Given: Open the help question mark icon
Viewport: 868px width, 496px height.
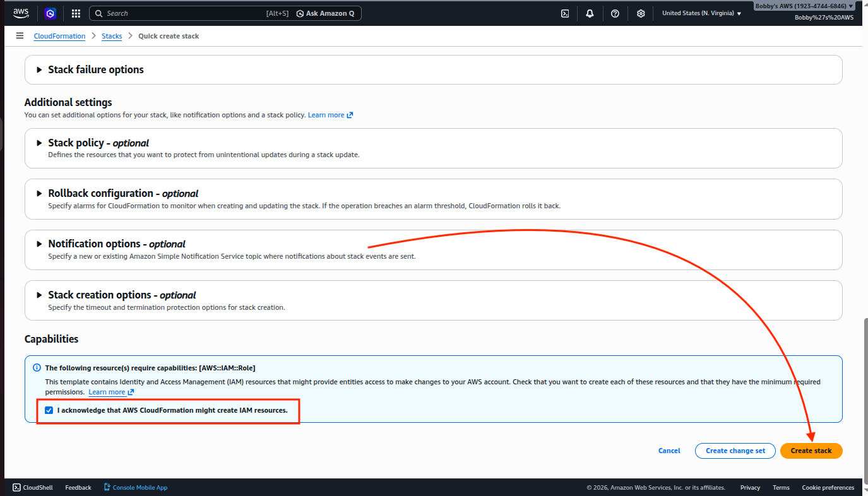Looking at the screenshot, I should click(x=615, y=13).
